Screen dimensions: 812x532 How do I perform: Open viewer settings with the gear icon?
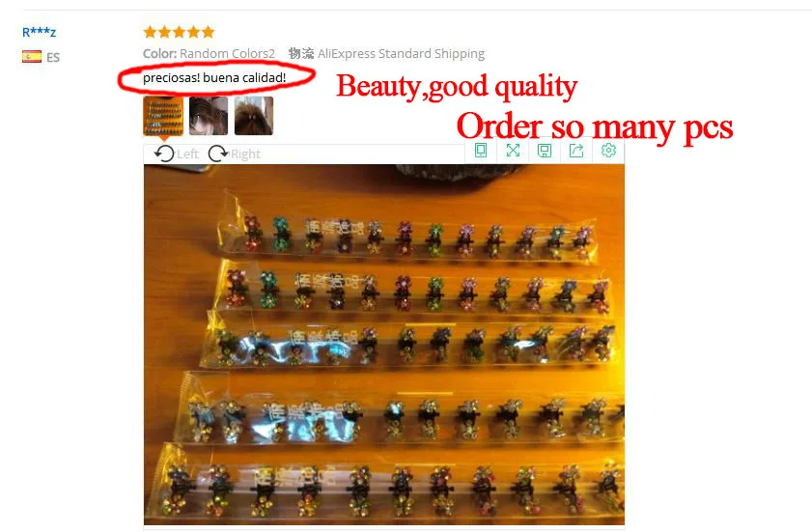tap(608, 151)
